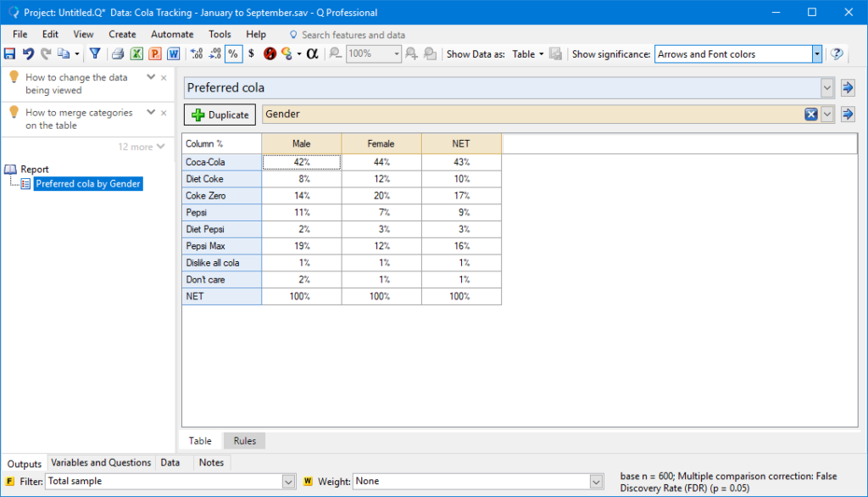
Task: Redo the last undone action
Action: pos(46,53)
